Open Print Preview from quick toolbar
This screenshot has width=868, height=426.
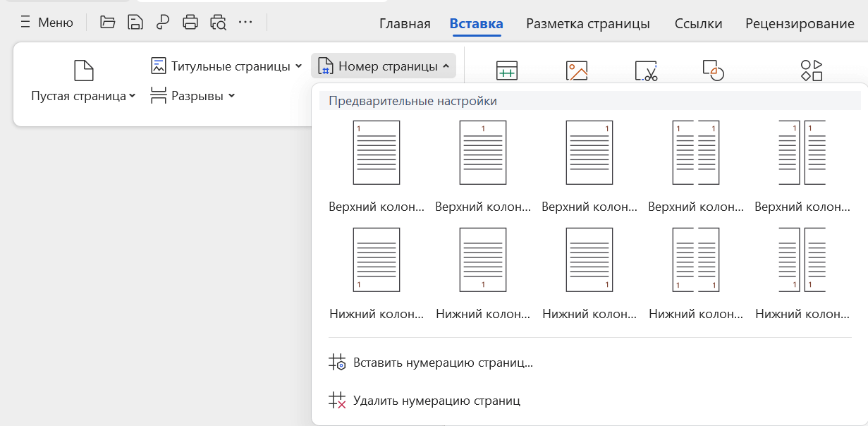[x=218, y=23]
